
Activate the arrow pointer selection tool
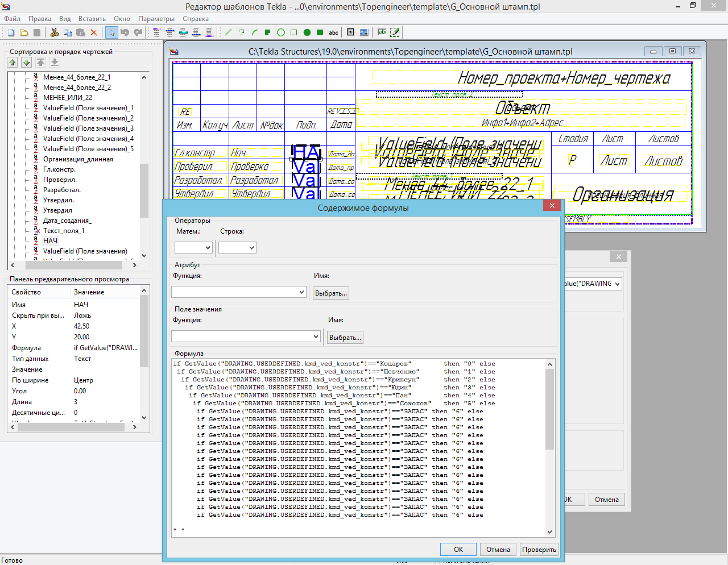(x=112, y=32)
